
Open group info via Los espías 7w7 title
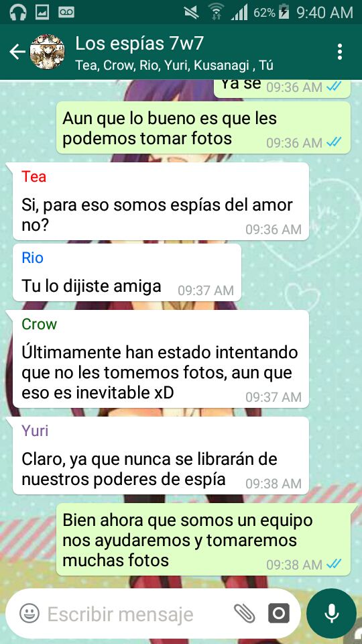[139, 44]
